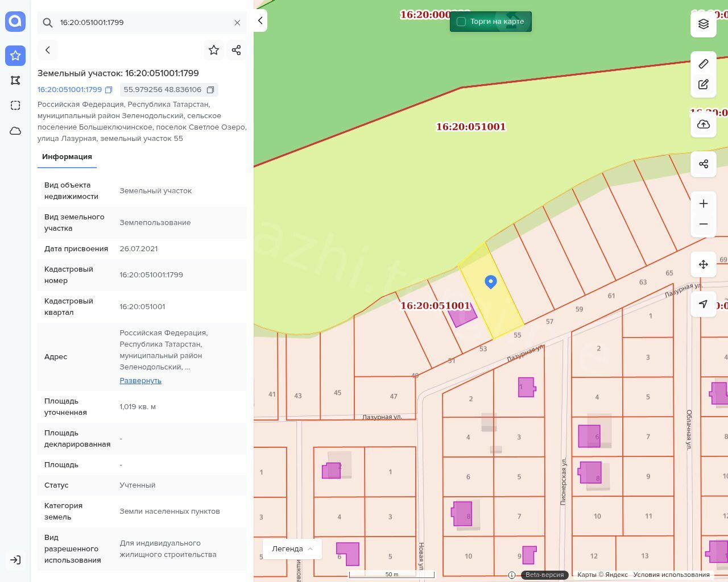Click the blue marker on highlighted plot
The width and height of the screenshot is (728, 582).
(490, 281)
